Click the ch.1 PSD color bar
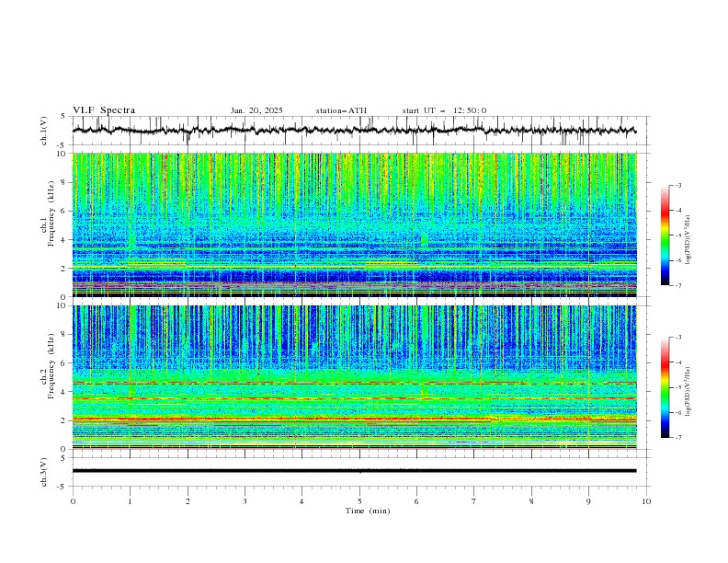The image size is (728, 563). pos(665,236)
